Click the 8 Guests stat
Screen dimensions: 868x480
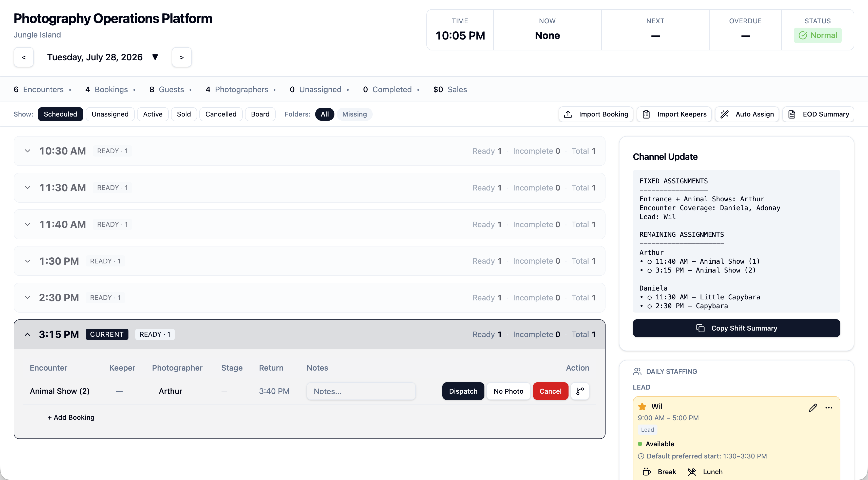(x=166, y=89)
